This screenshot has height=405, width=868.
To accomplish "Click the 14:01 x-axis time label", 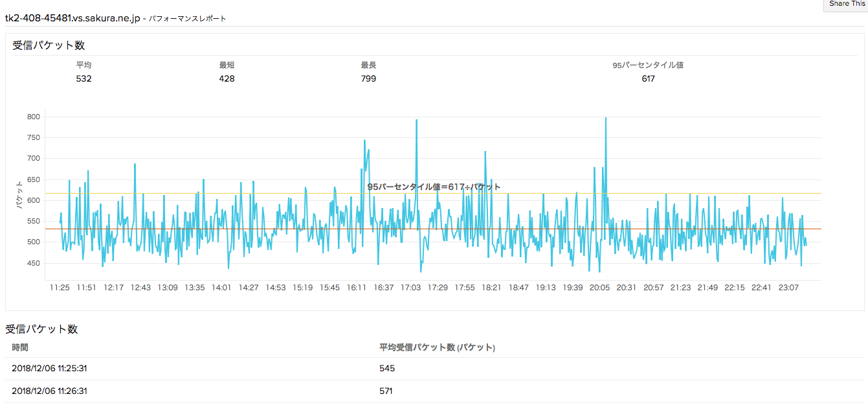I will click(221, 288).
